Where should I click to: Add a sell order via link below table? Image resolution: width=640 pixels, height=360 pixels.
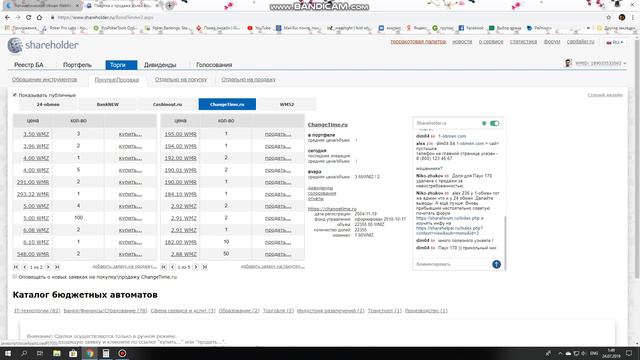click(x=124, y=266)
